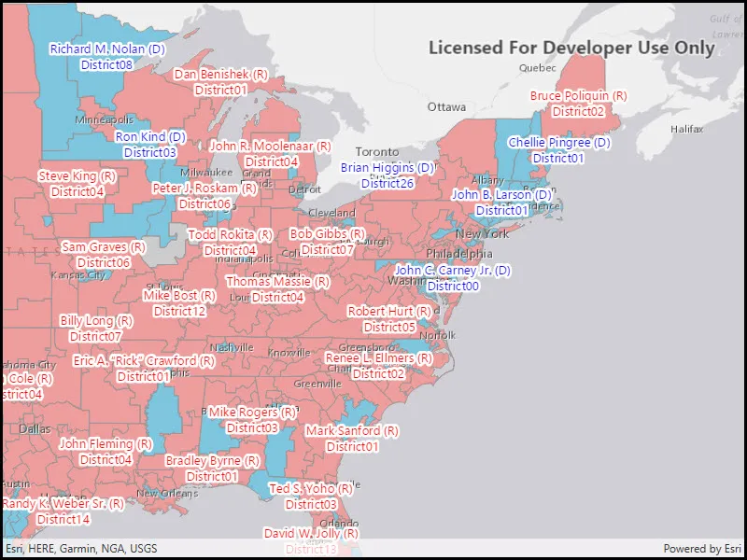Image resolution: width=747 pixels, height=560 pixels.
Task: Click Peter J. Roskam (R) label
Action: (204, 196)
